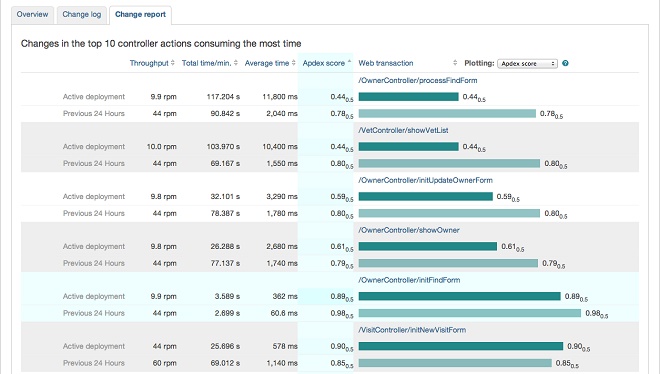Open the Plotting Apdex score dropdown
This screenshot has height=374, width=660.
tap(527, 64)
